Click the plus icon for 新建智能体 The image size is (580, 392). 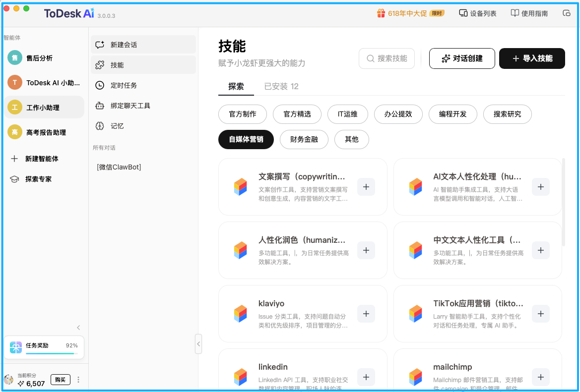tap(14, 159)
